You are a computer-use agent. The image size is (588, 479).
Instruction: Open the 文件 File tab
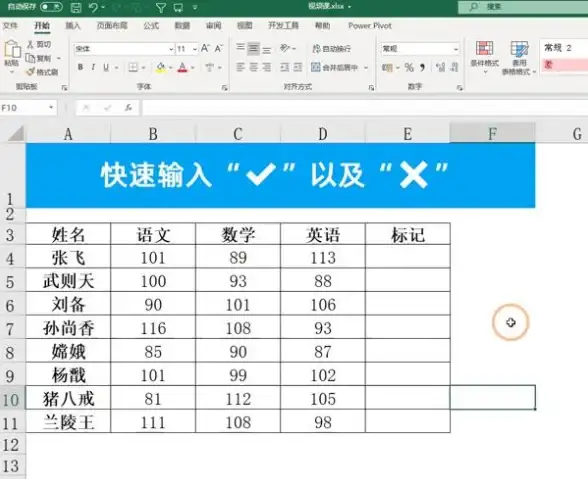click(x=10, y=26)
